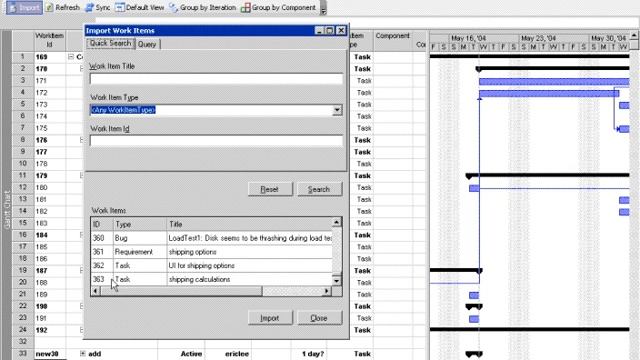Select work item 361 Requirement row

point(211,252)
